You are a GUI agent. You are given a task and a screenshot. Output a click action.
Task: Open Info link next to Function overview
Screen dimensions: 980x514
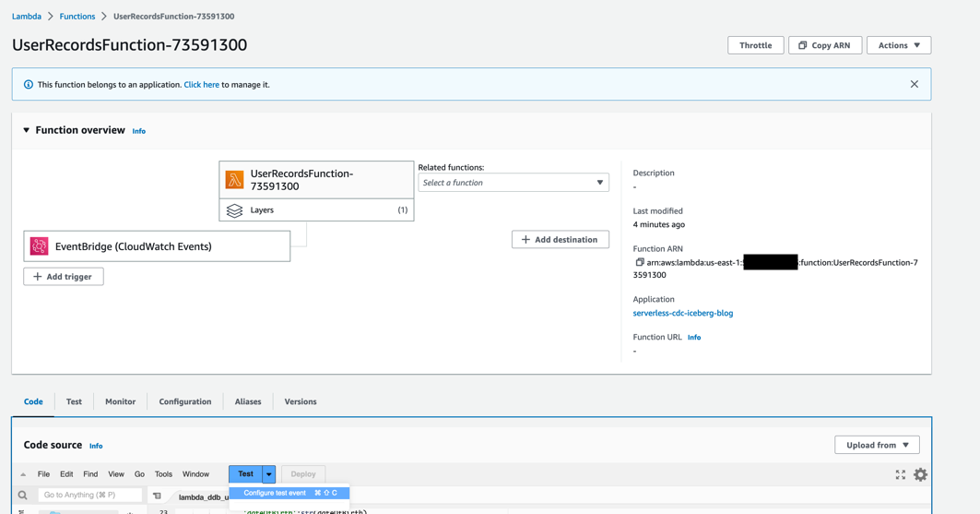pyautogui.click(x=139, y=131)
